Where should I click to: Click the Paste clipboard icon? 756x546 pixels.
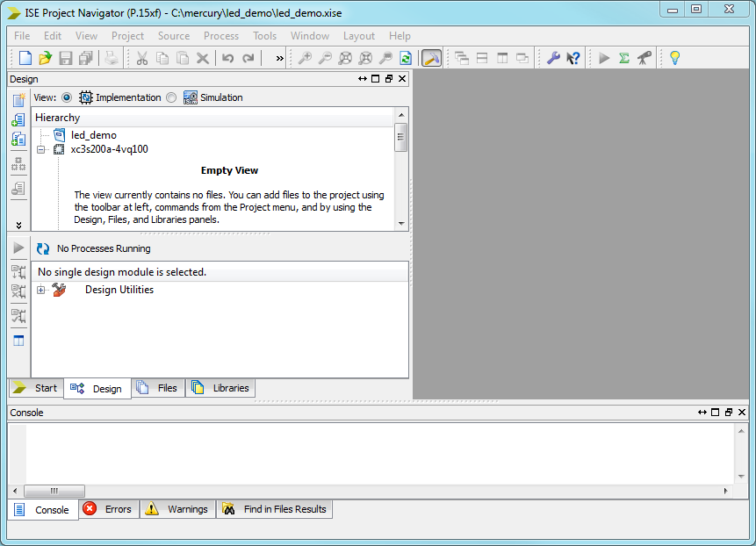(183, 58)
